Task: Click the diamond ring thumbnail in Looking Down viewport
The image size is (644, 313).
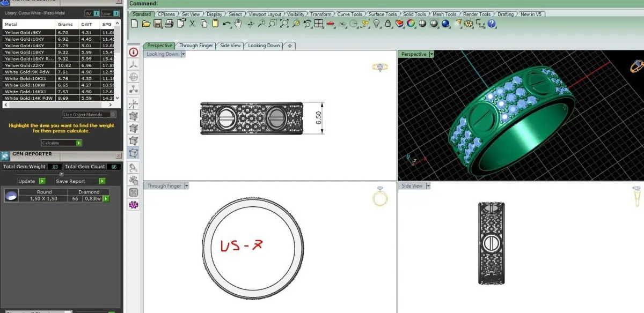Action: pyautogui.click(x=380, y=68)
